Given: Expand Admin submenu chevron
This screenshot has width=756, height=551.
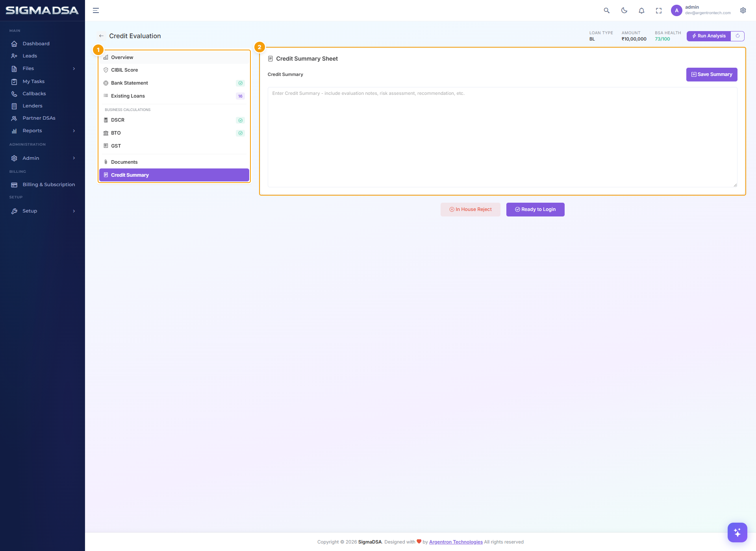Looking at the screenshot, I should 74,158.
